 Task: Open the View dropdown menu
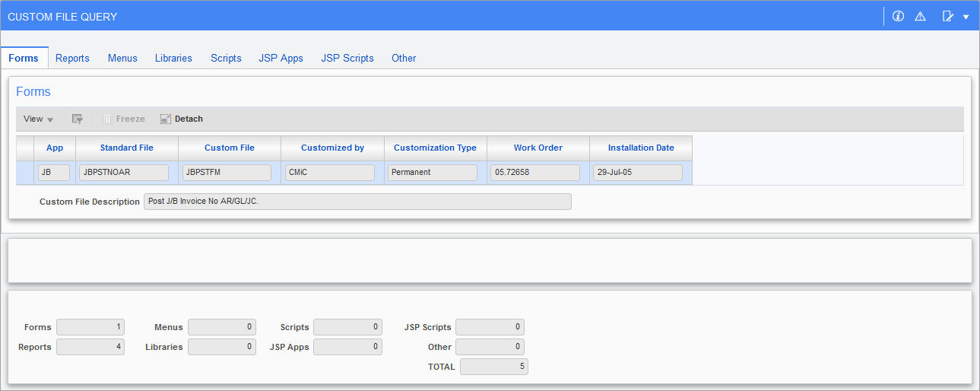tap(38, 119)
